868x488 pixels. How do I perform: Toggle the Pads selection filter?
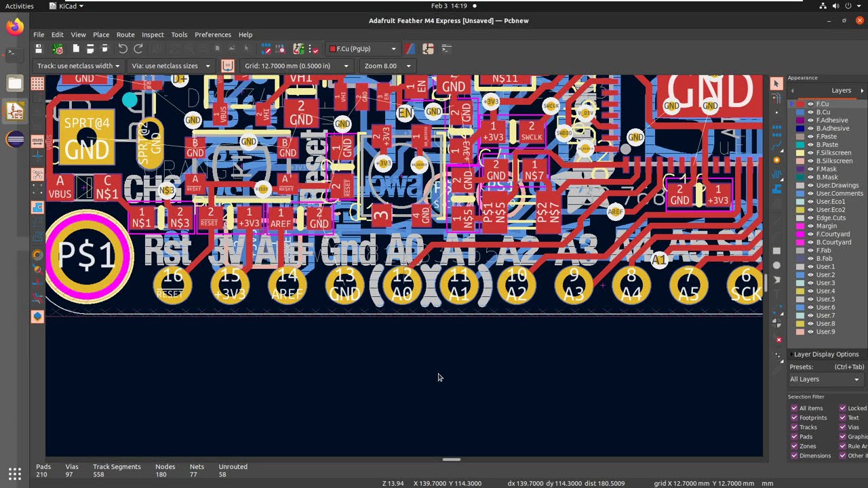[x=794, y=436]
